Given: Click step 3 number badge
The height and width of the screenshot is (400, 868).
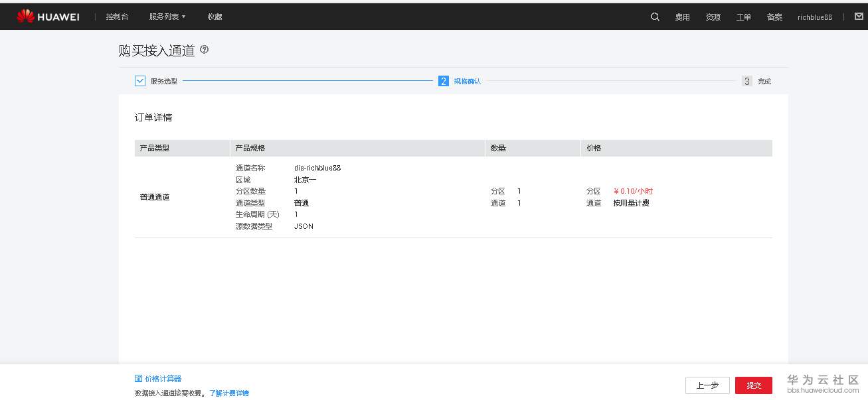Looking at the screenshot, I should tap(747, 81).
